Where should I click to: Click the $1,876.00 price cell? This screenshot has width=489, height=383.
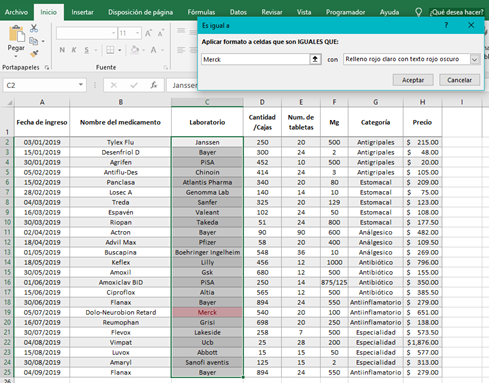tap(422, 342)
